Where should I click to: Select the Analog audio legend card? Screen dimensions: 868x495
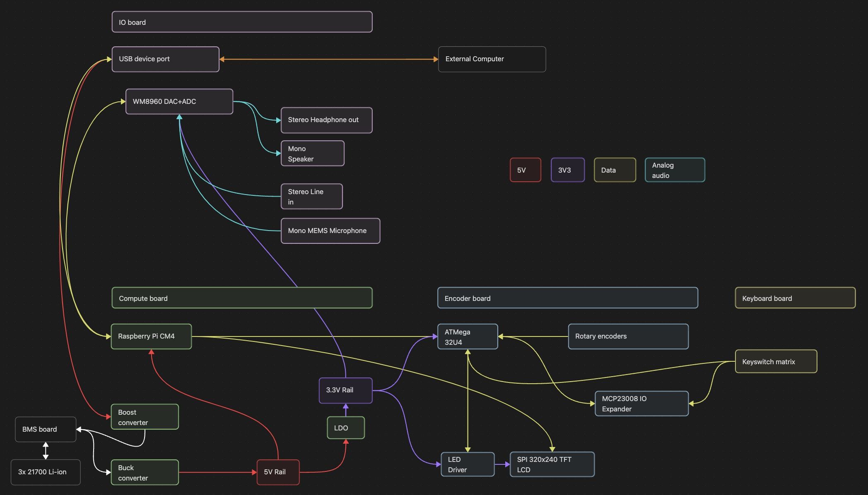tap(675, 170)
